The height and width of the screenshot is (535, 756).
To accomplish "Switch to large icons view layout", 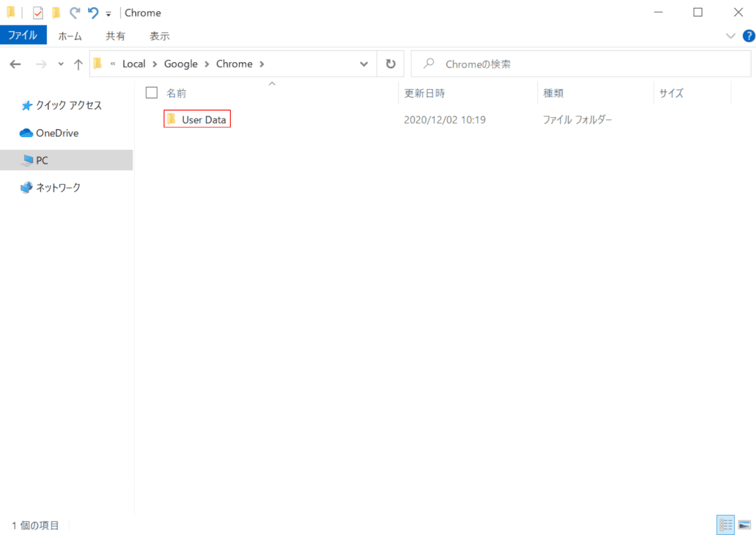I will click(x=745, y=524).
